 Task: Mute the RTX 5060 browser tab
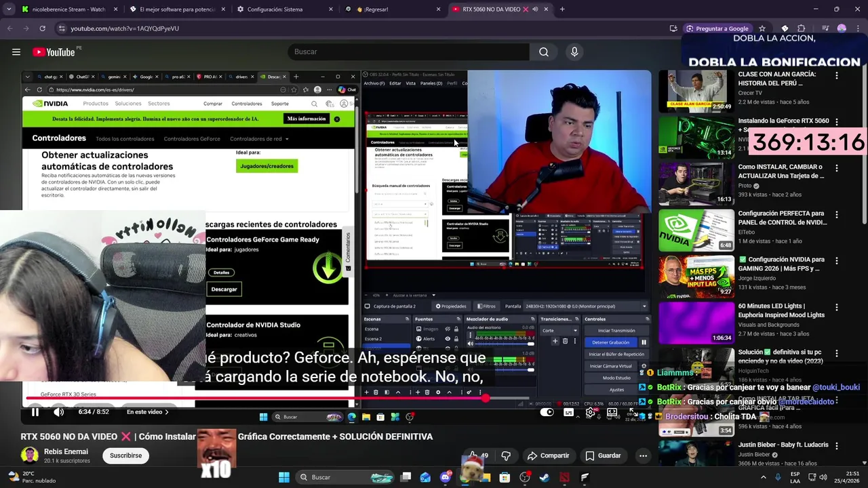[x=535, y=9]
